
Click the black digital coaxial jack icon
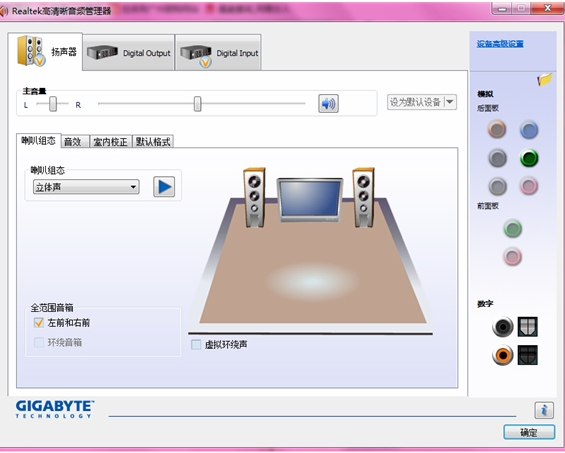[503, 327]
